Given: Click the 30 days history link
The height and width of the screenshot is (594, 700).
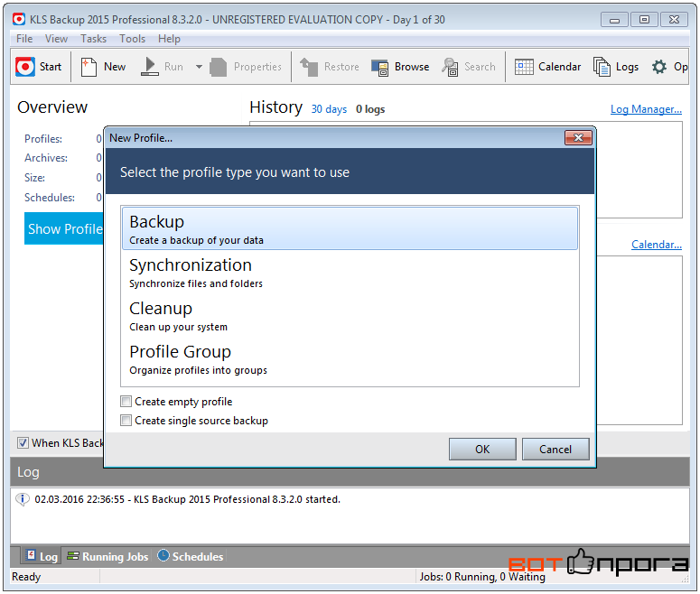Looking at the screenshot, I should [x=329, y=109].
